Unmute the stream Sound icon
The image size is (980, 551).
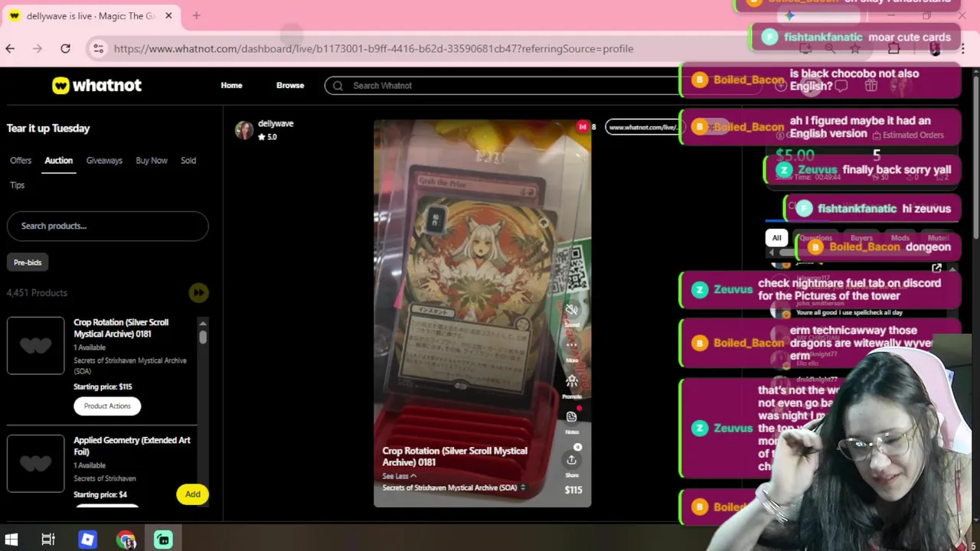(571, 310)
